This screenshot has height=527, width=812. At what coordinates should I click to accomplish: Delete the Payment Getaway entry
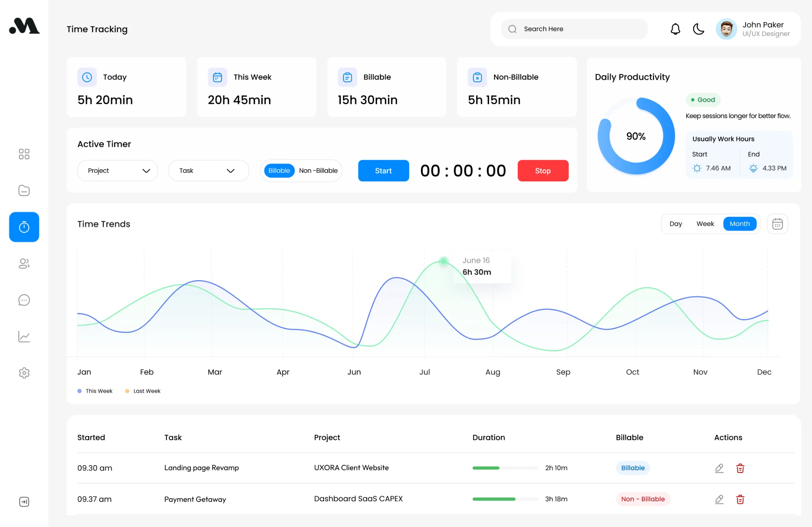pyautogui.click(x=740, y=499)
